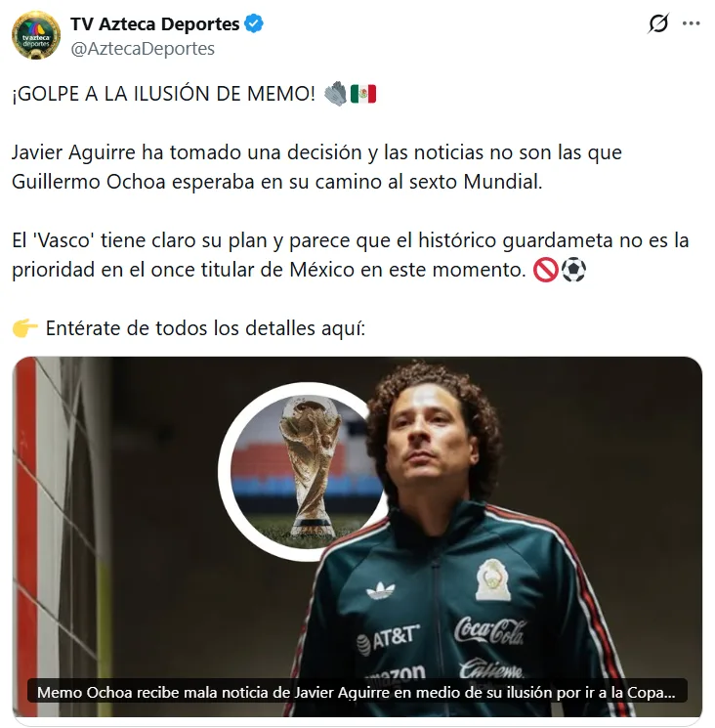Click the TV Azteca Deportes display name
This screenshot has width=715, height=728.
point(154,23)
